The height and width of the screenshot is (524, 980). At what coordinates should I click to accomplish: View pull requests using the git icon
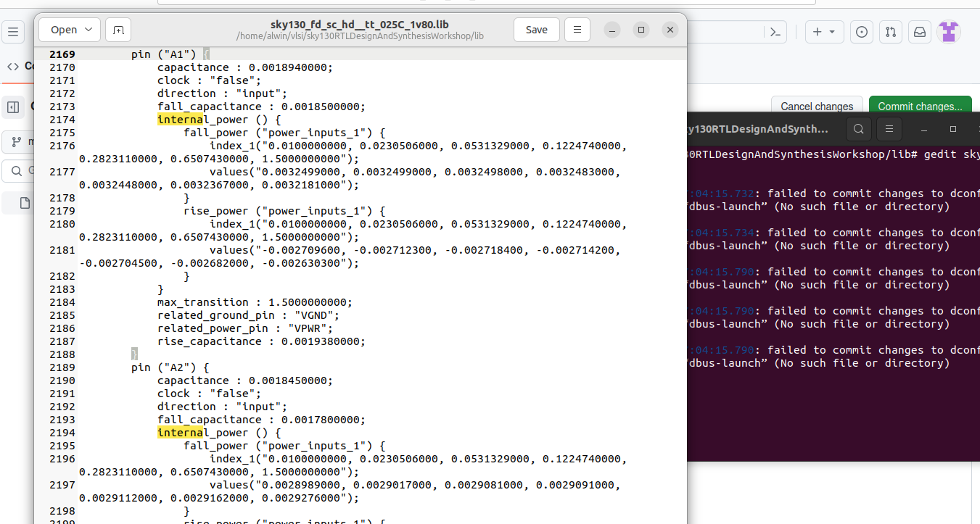tap(891, 31)
